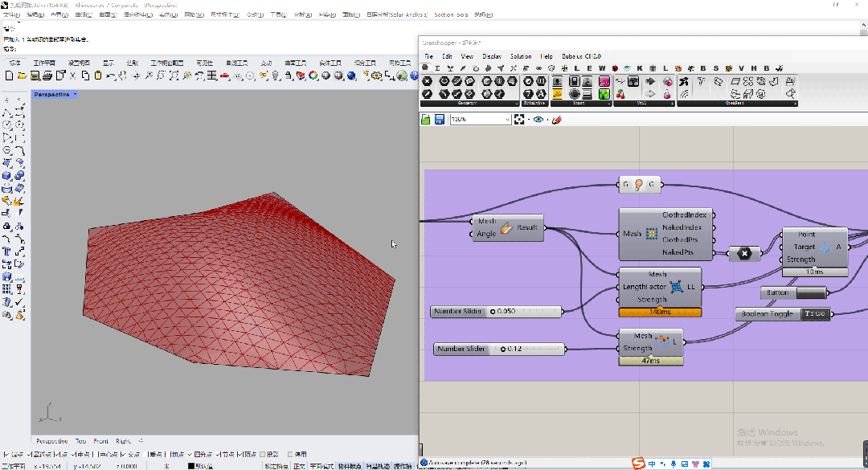
Task: Open Grasshopper Display menu
Action: tap(492, 56)
